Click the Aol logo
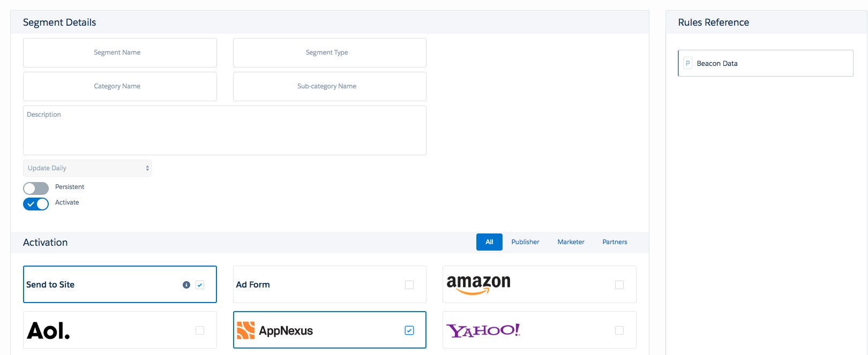Screen dimensions: 868x355 (49, 331)
